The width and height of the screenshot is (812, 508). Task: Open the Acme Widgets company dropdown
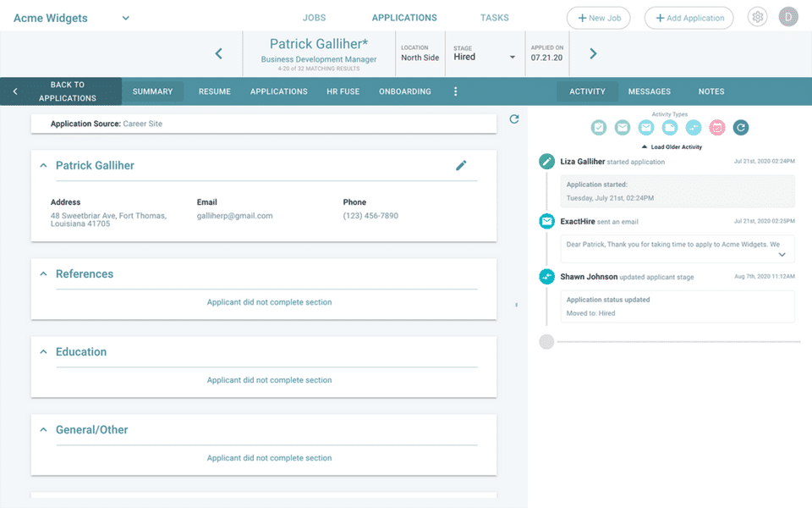pos(125,18)
